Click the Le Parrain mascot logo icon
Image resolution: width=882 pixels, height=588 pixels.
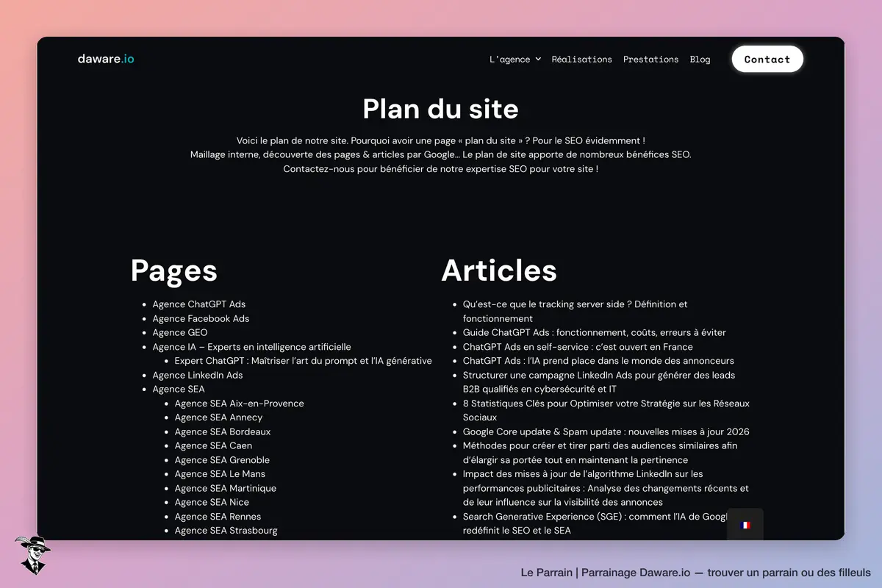pos(32,555)
